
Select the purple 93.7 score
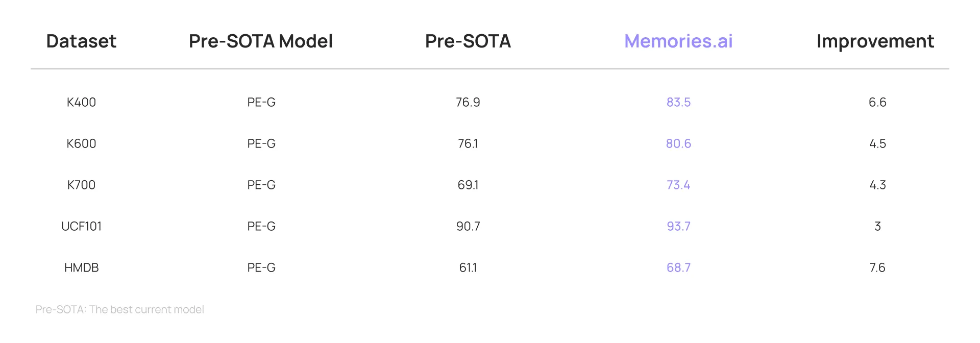click(x=678, y=226)
